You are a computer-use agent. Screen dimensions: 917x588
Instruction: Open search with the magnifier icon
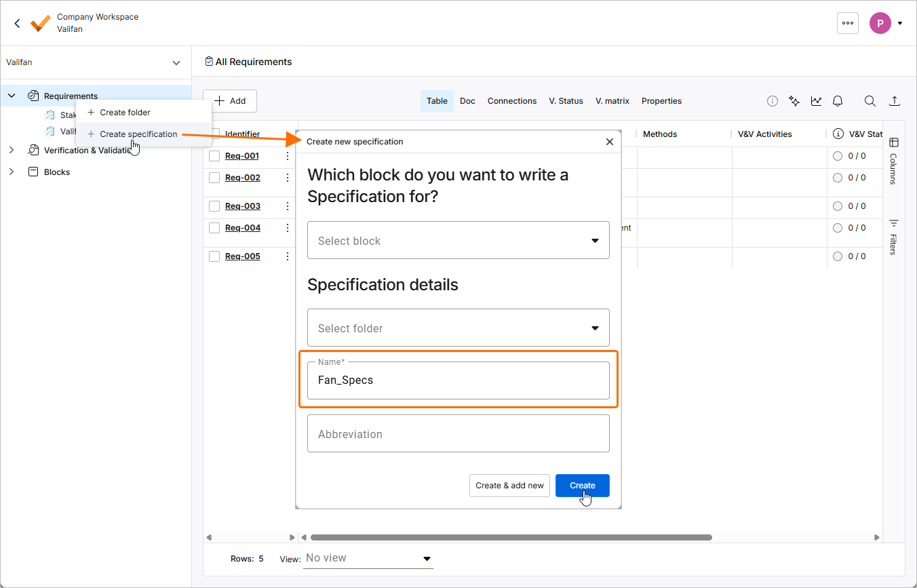[x=870, y=101]
